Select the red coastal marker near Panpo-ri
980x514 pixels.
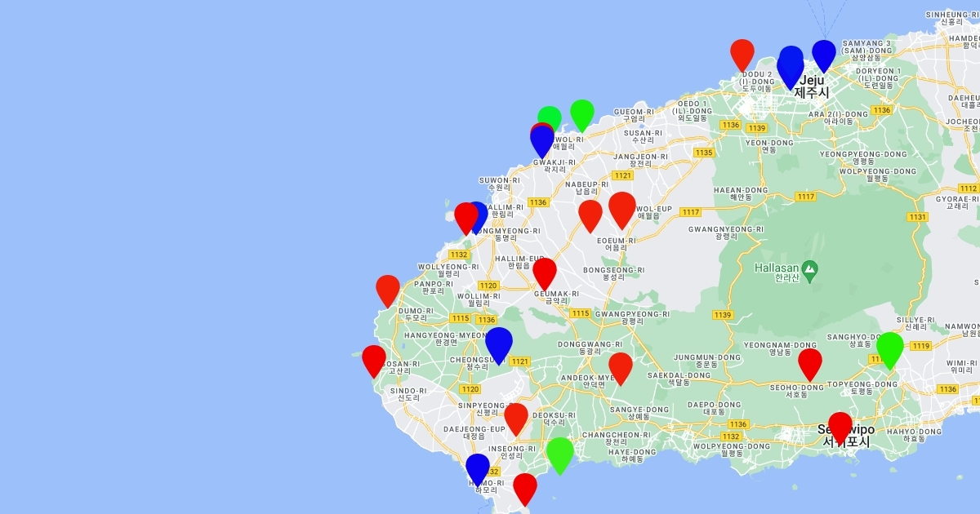point(387,290)
